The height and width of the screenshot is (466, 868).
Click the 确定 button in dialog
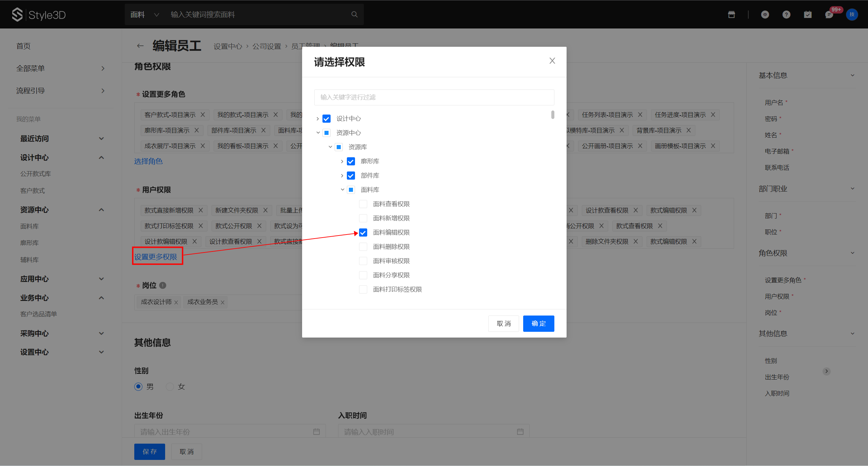[538, 323]
